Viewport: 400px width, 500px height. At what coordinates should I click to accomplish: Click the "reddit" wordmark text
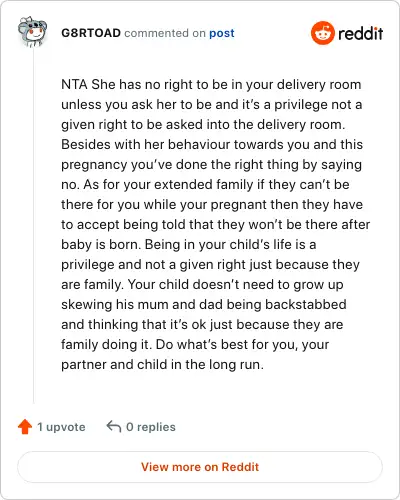361,33
